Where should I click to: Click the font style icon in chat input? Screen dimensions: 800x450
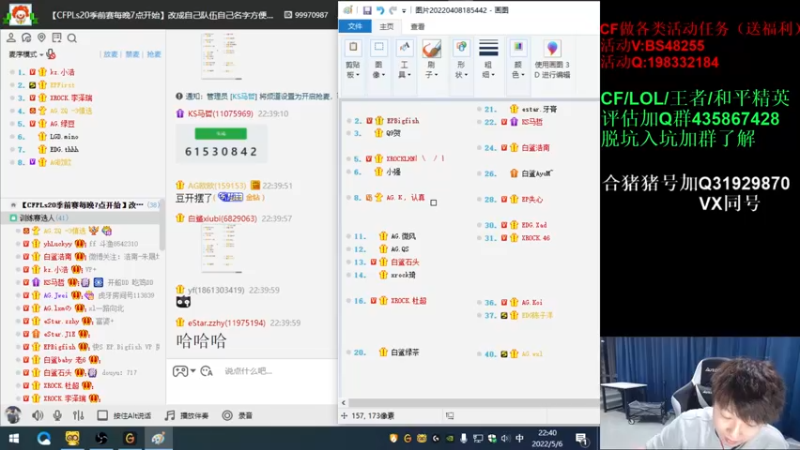(206, 371)
